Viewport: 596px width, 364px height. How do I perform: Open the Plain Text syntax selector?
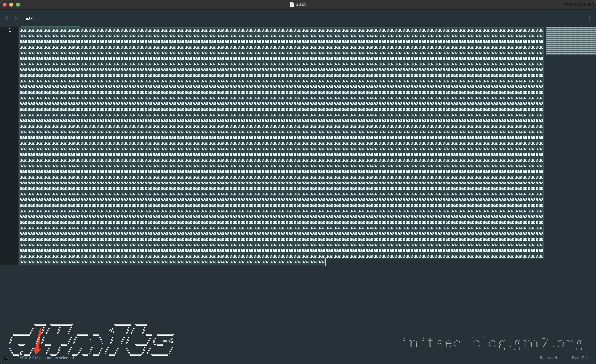pos(580,358)
